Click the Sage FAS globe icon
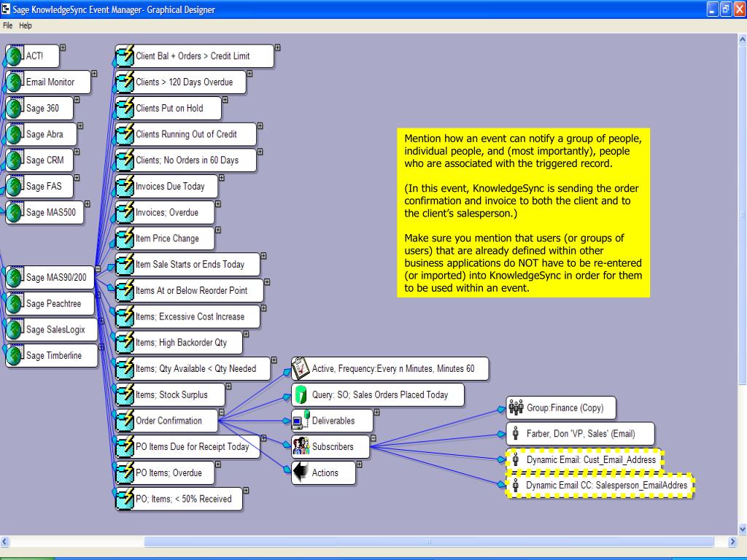Image resolution: width=747 pixels, height=560 pixels. pos(15,187)
